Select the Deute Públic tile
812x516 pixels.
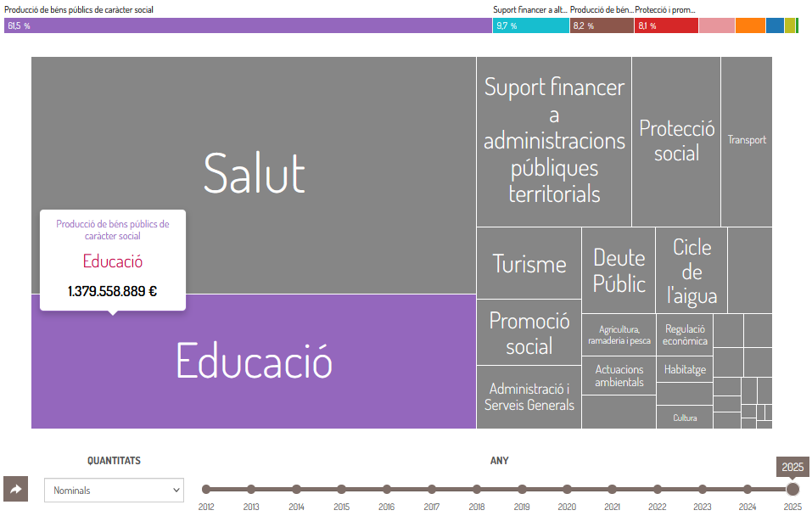(x=619, y=270)
